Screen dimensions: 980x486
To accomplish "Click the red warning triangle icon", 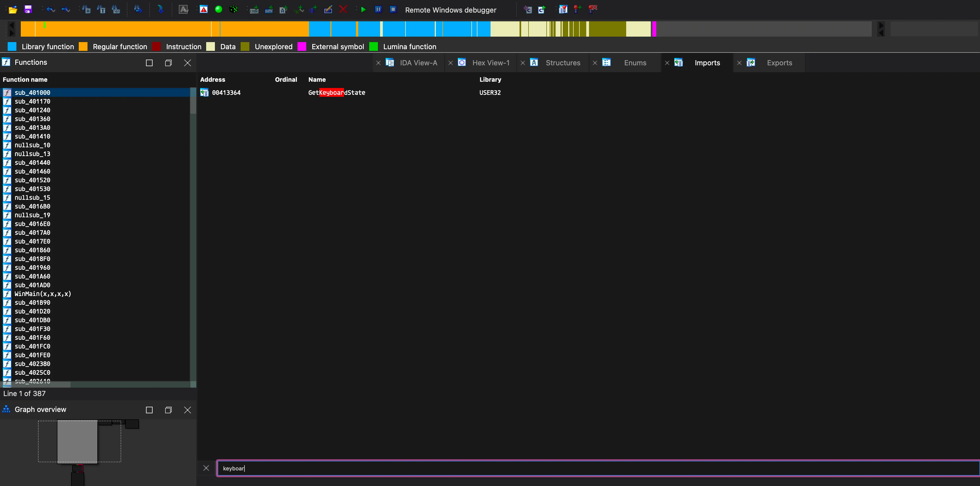I will (x=204, y=10).
